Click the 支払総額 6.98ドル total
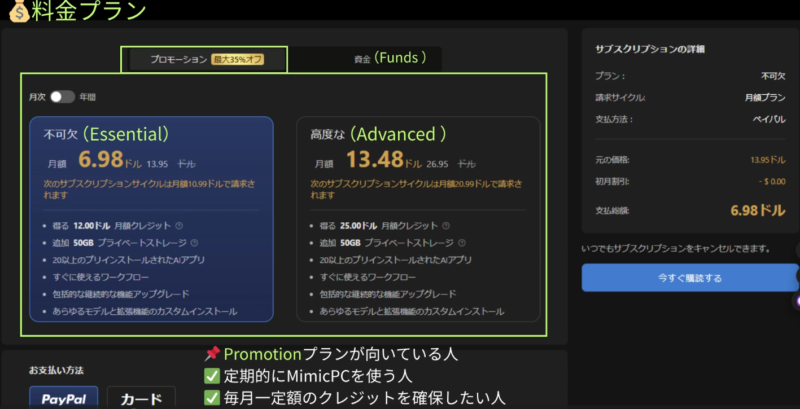The image size is (800, 409). [x=758, y=211]
